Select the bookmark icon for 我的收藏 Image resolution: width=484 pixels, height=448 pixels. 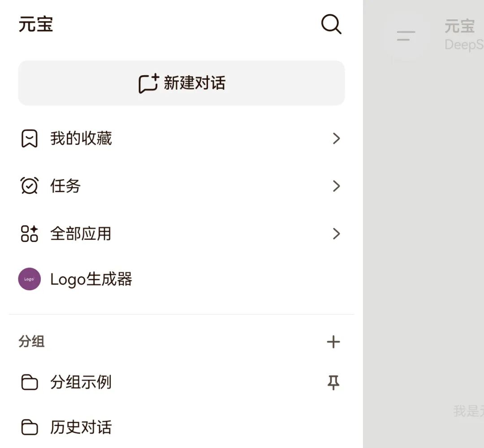(29, 139)
